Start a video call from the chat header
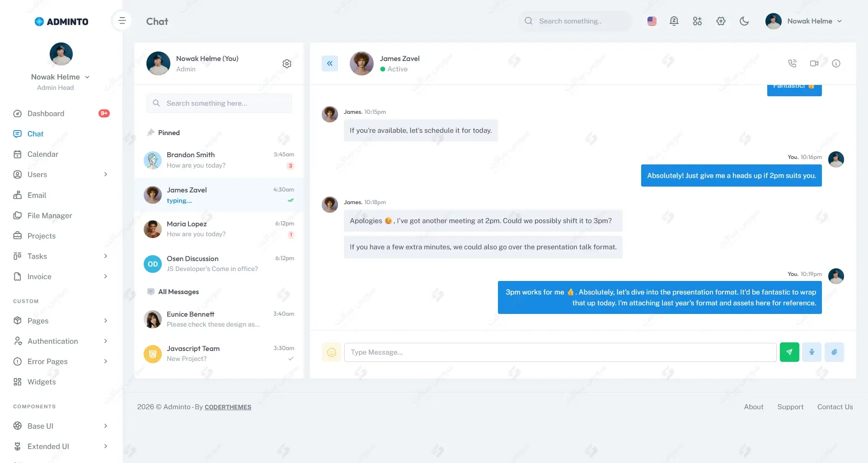This screenshot has width=868, height=463. coord(814,64)
